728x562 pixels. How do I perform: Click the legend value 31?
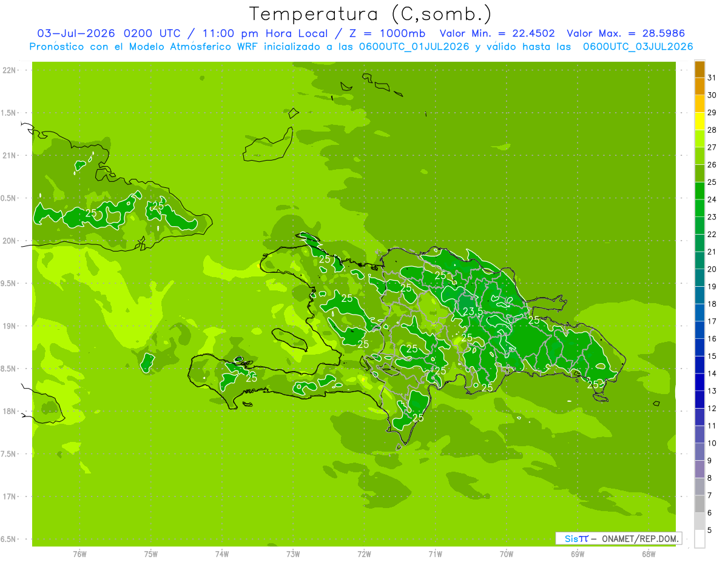click(x=712, y=78)
